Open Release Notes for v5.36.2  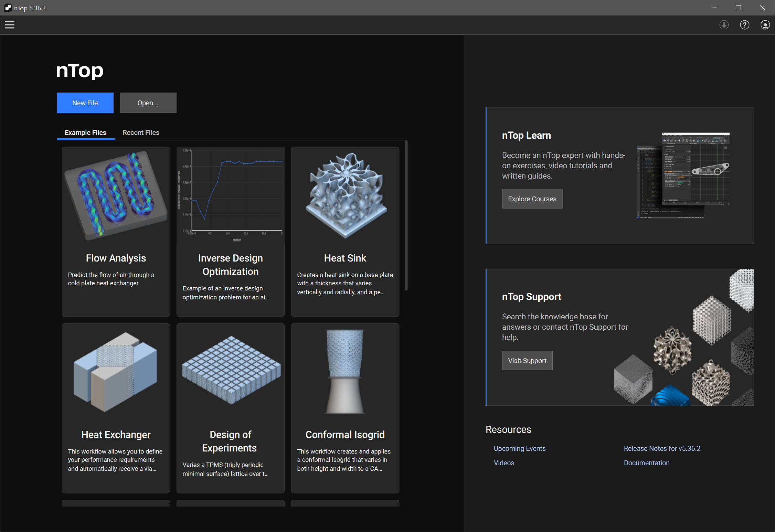pos(662,448)
